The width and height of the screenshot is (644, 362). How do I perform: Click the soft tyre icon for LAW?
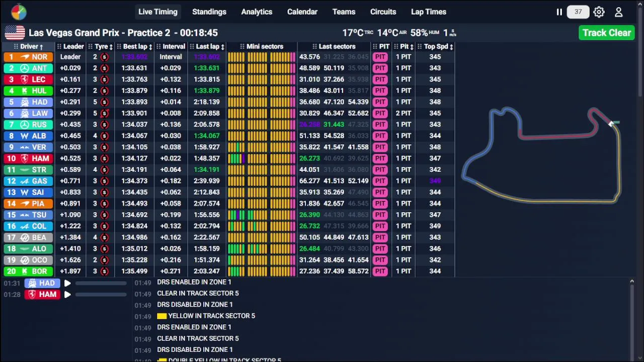105,113
